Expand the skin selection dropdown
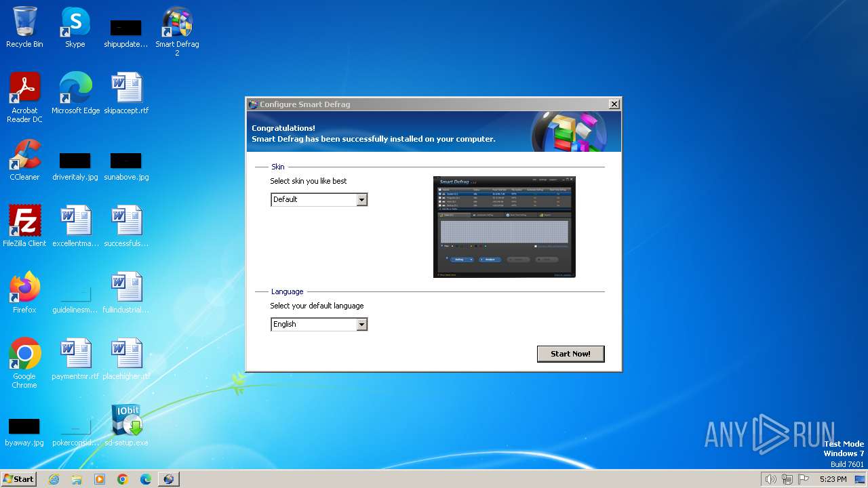 click(361, 199)
